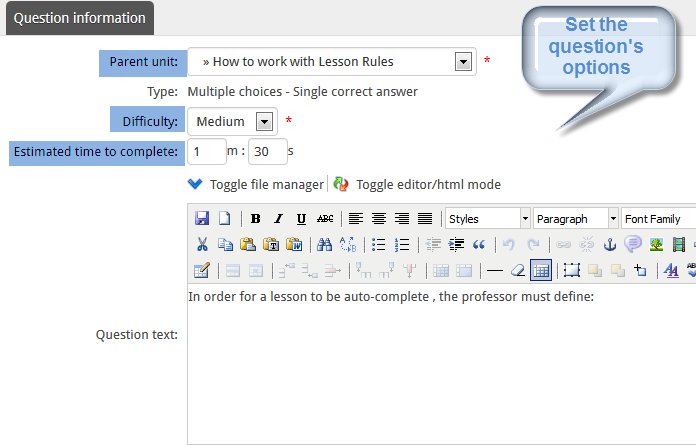Image resolution: width=696 pixels, height=445 pixels.
Task: Toggle absolute positioning icon
Action: pyautogui.click(x=641, y=270)
